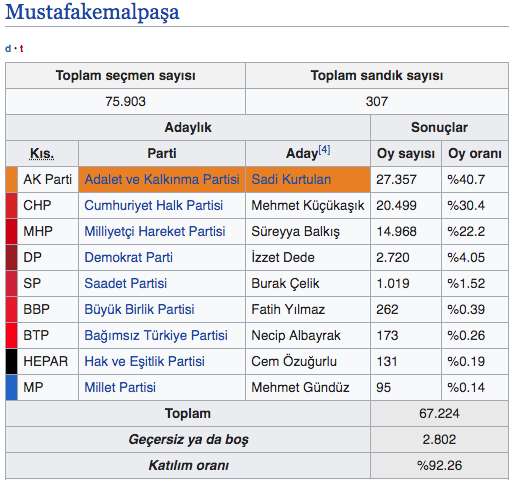Select the invalid votes value 2.802
This screenshot has width=509, height=480.
[439, 439]
